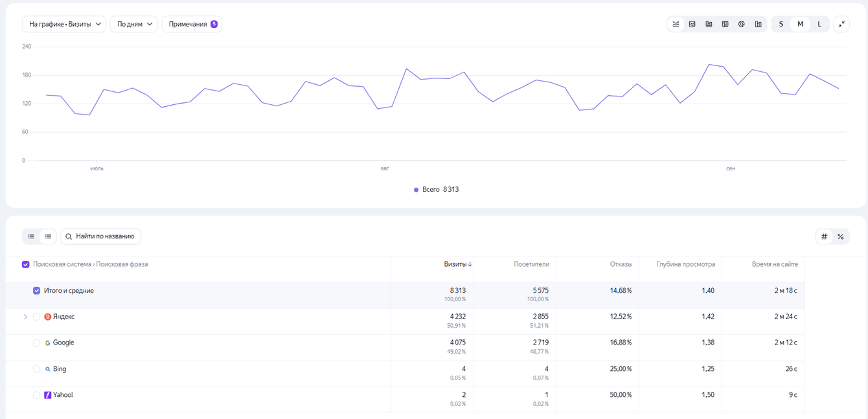The width and height of the screenshot is (868, 419).
Task: Select the stacked column chart icon
Action: pyautogui.click(x=725, y=24)
